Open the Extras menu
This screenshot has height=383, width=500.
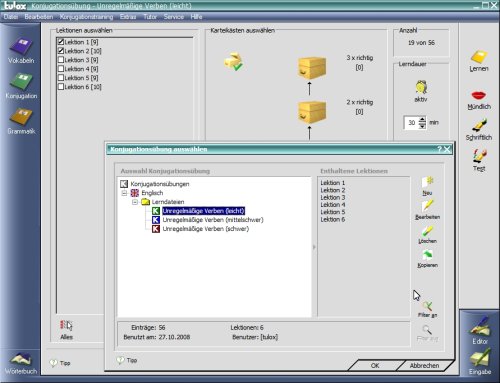pos(128,17)
